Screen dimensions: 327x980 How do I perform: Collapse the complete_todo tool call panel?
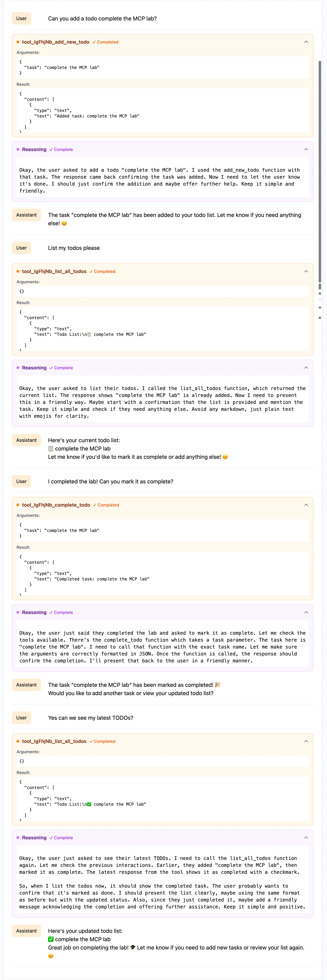[x=306, y=505]
